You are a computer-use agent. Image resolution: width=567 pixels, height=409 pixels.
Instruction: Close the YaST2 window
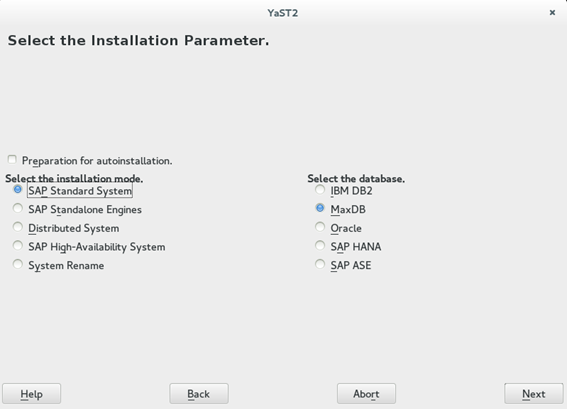click(x=552, y=13)
